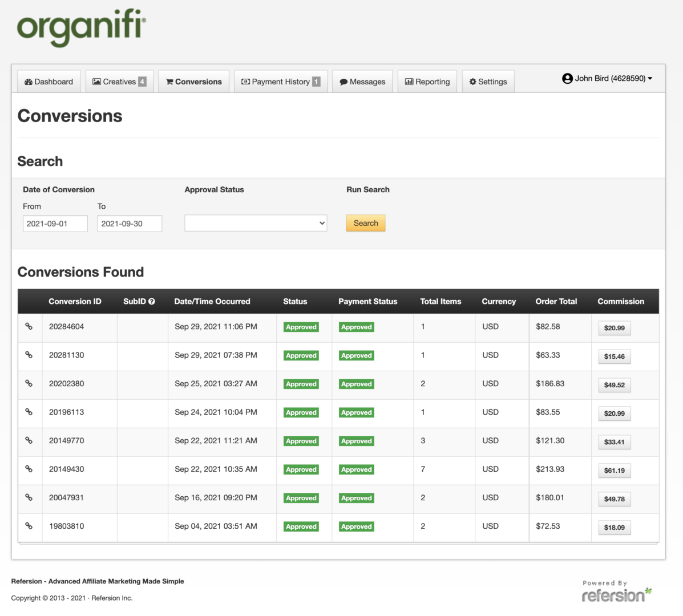Run the Search button
This screenshot has height=616, width=683.
point(366,223)
